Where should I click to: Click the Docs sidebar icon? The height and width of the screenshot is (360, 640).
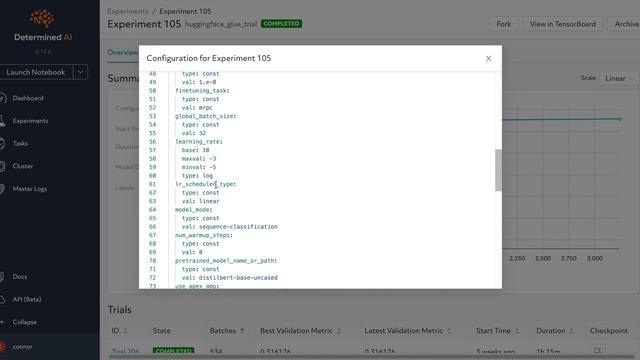pyautogui.click(x=2, y=276)
